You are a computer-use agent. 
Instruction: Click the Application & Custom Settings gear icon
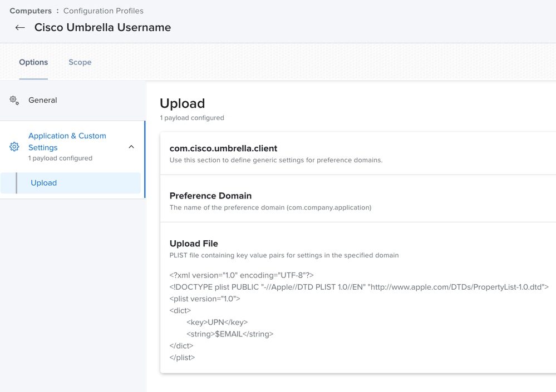(x=14, y=147)
